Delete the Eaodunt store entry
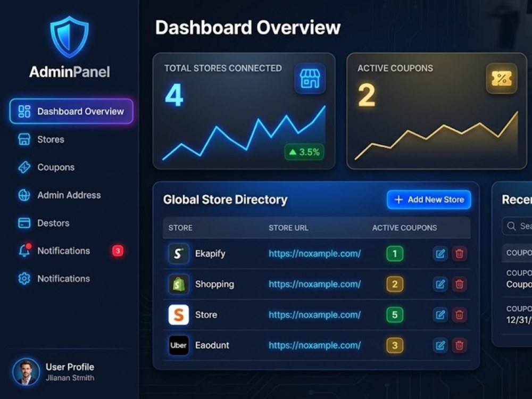Image resolution: width=532 pixels, height=399 pixels. (x=460, y=345)
